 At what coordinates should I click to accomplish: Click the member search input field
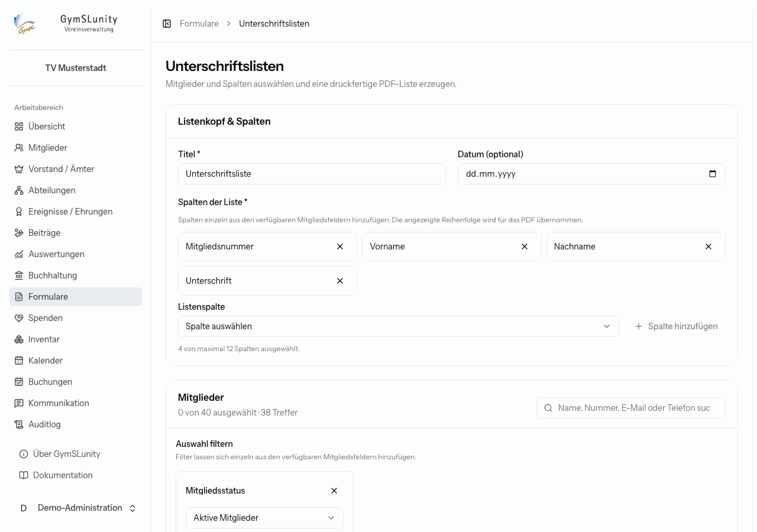(631, 408)
